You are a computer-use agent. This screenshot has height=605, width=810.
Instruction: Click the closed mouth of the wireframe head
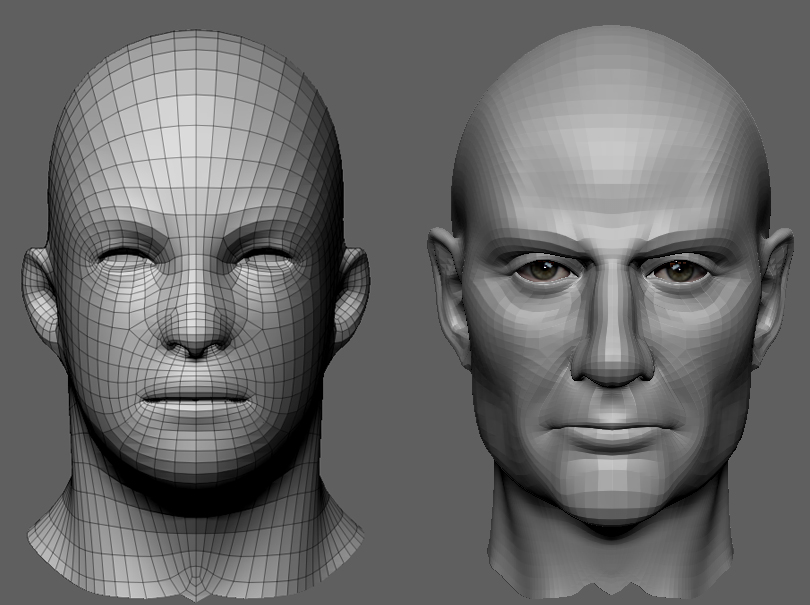(196, 398)
